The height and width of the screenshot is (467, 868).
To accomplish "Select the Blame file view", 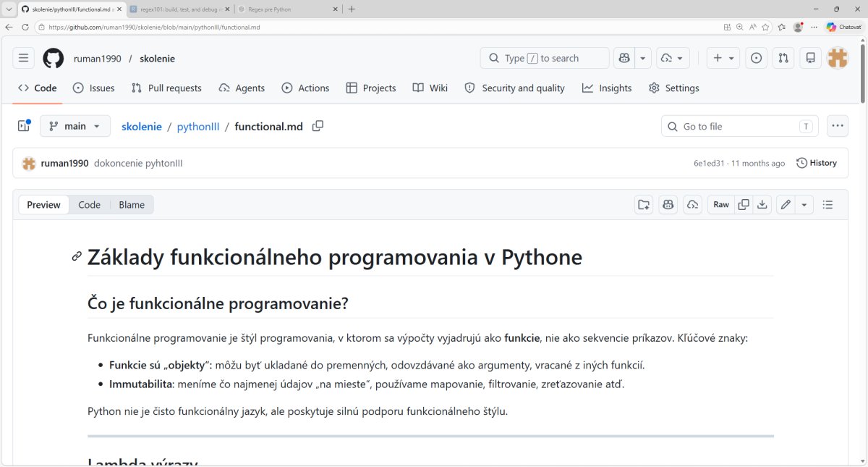I will (x=132, y=205).
